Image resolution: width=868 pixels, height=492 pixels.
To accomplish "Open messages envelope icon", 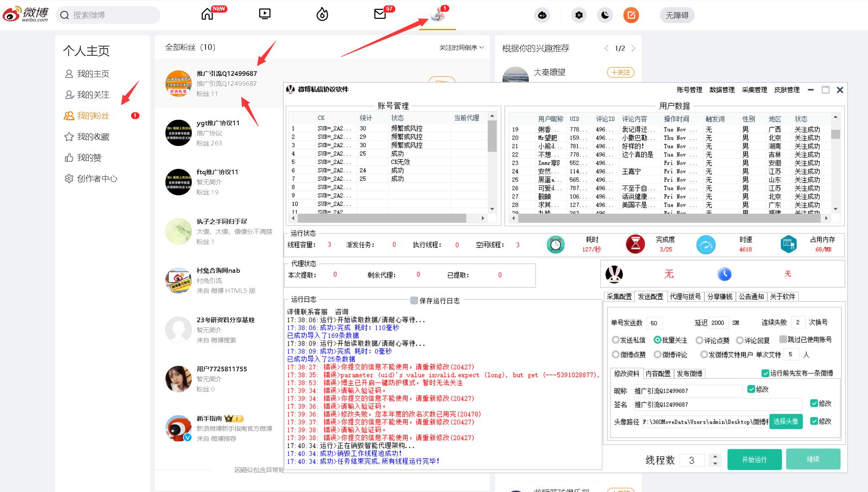I will tap(380, 14).
